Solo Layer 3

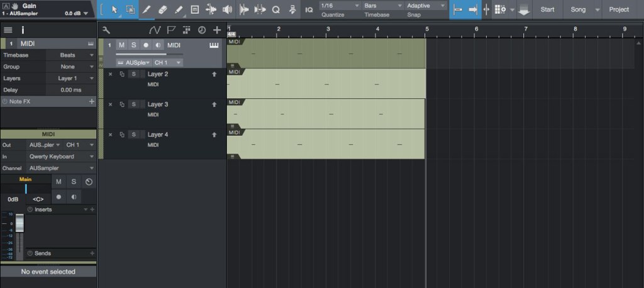click(133, 104)
